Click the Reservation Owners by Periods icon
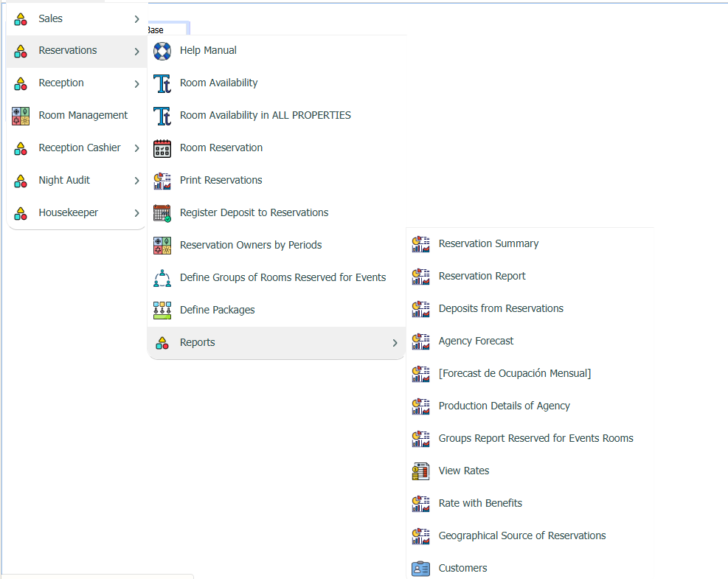This screenshot has width=728, height=579. point(162,246)
